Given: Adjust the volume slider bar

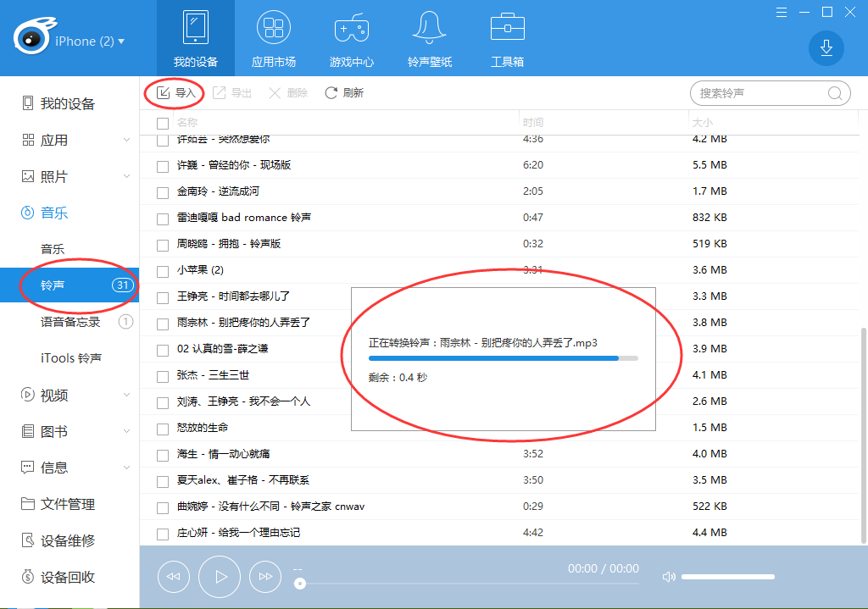Looking at the screenshot, I should coord(727,577).
